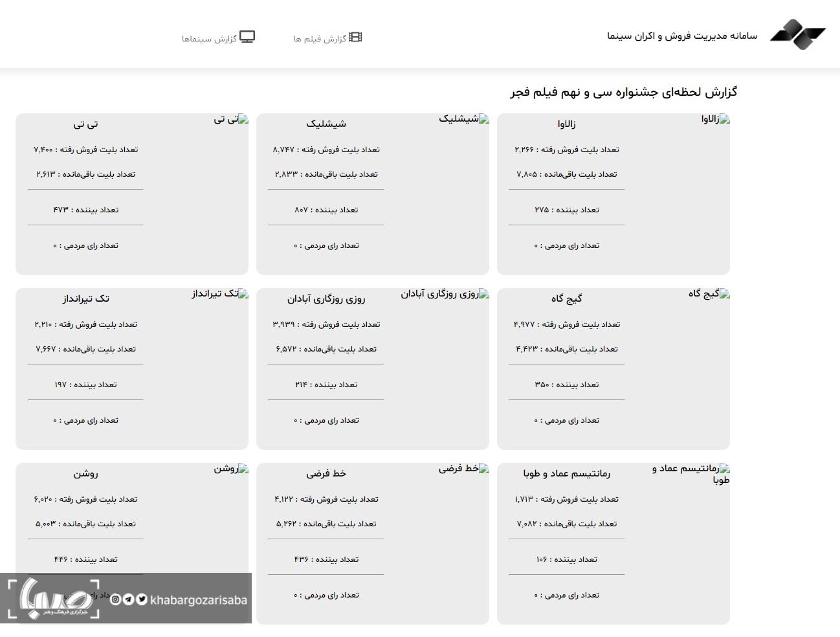Click the film strip icon in the header
The height and width of the screenshot is (637, 840).
(355, 38)
